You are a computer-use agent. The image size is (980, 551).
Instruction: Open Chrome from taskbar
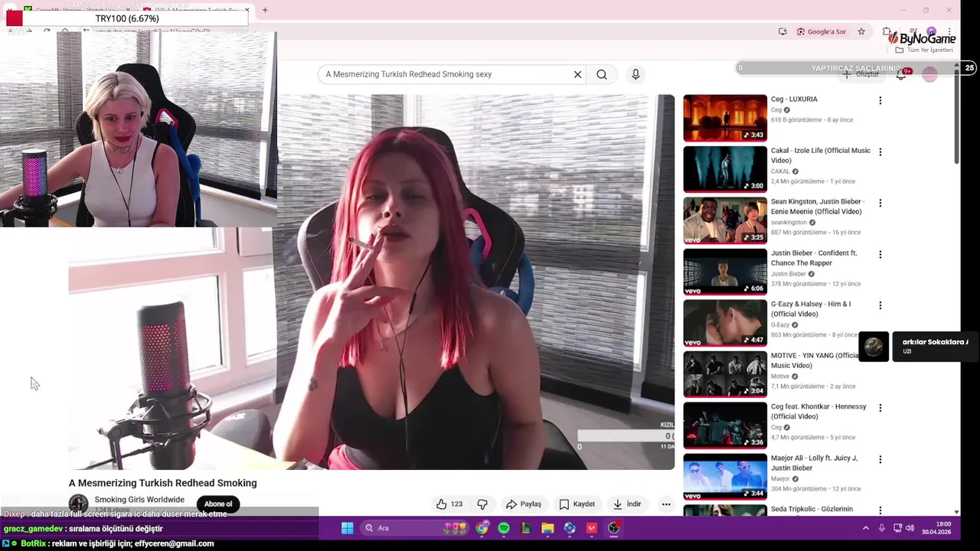pyautogui.click(x=482, y=528)
